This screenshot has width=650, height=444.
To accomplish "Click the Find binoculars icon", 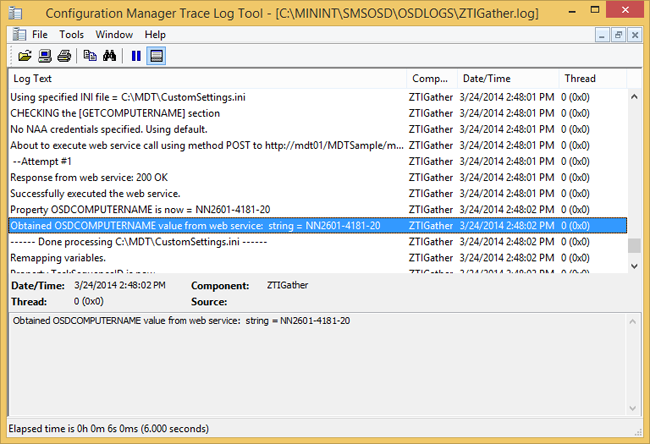I will pos(110,55).
